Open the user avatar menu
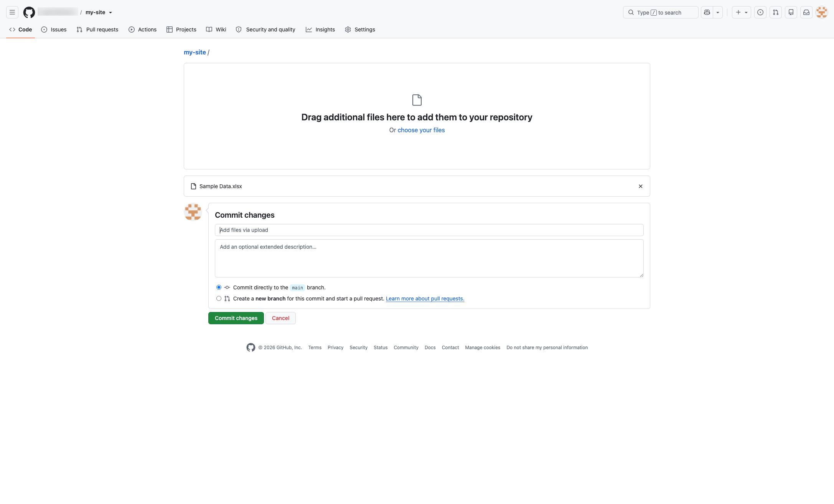The image size is (834, 504). point(822,12)
